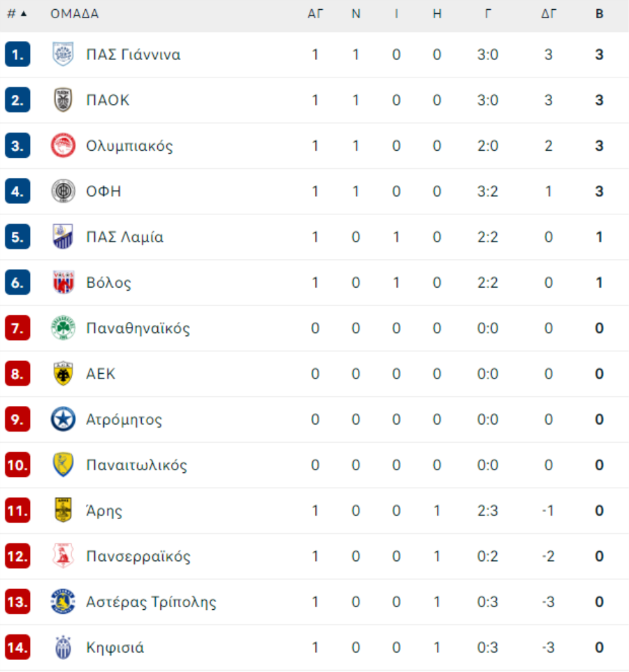The height and width of the screenshot is (672, 629).
Task: Click the blue position badge number 1
Action: (17, 54)
